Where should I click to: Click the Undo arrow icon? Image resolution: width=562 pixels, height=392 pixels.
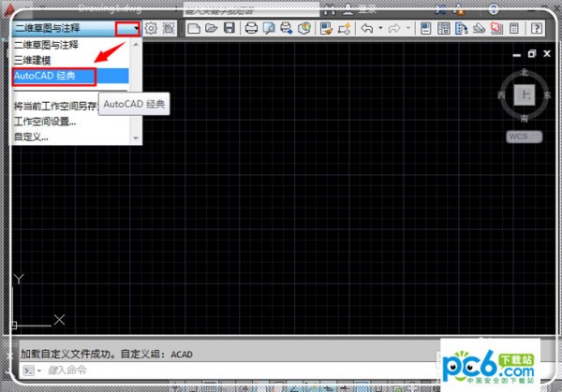pyautogui.click(x=366, y=29)
